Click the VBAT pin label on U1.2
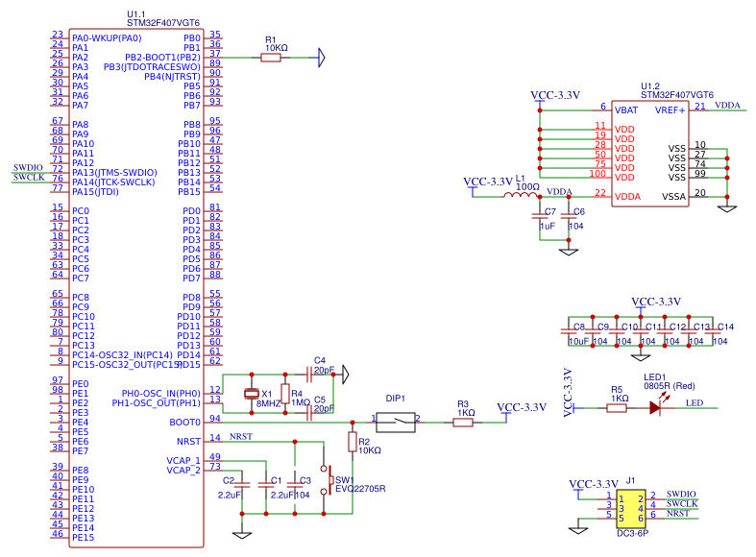 [x=625, y=110]
